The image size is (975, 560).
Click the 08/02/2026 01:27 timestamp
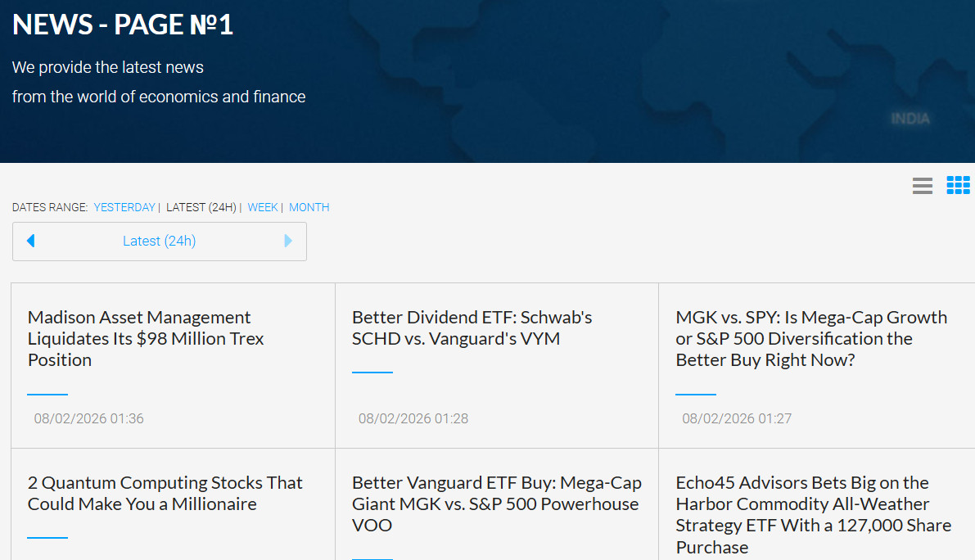pyautogui.click(x=737, y=418)
